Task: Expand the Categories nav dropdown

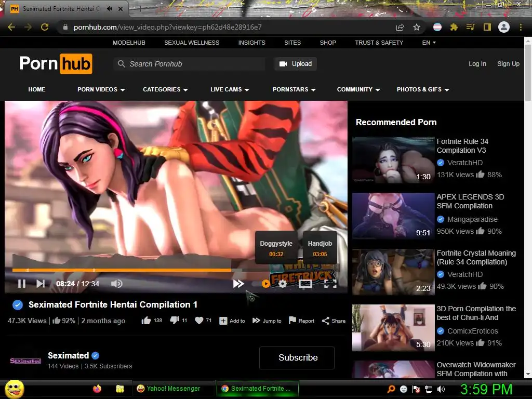Action: 165,89
